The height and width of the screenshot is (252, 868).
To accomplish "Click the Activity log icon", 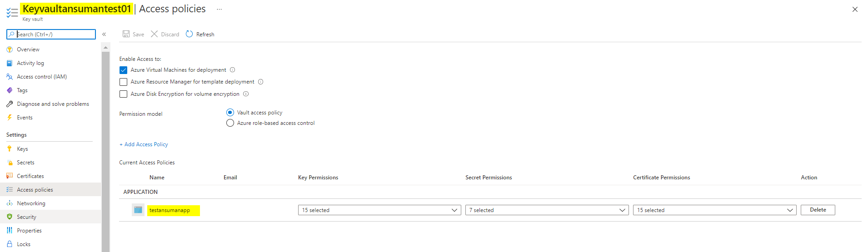I will pos(10,63).
